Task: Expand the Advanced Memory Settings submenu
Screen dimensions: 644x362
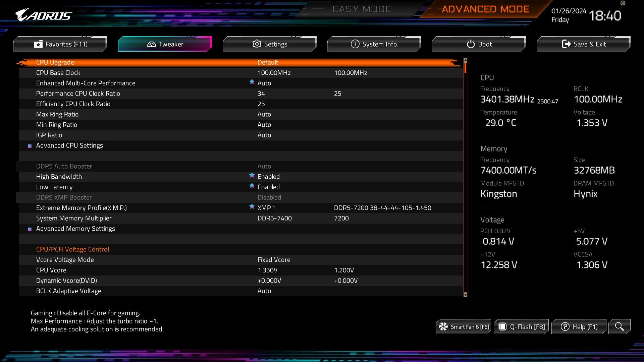Action: click(75, 229)
